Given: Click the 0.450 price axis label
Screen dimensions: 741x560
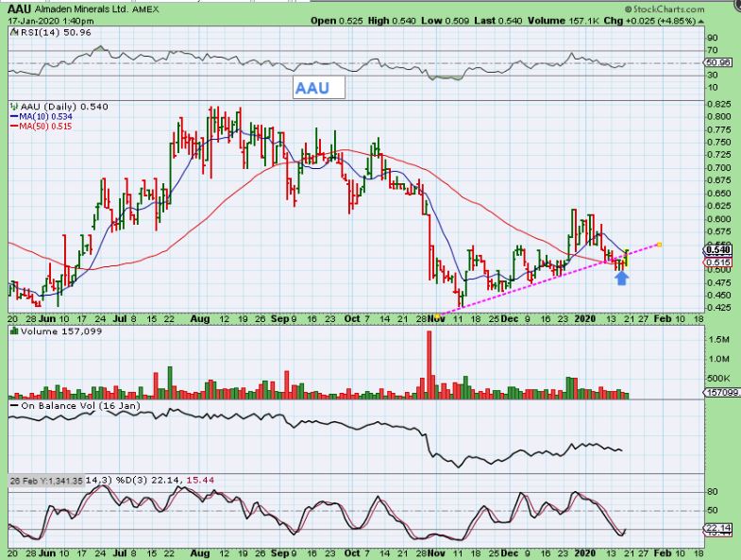Looking at the screenshot, I should click(718, 296).
